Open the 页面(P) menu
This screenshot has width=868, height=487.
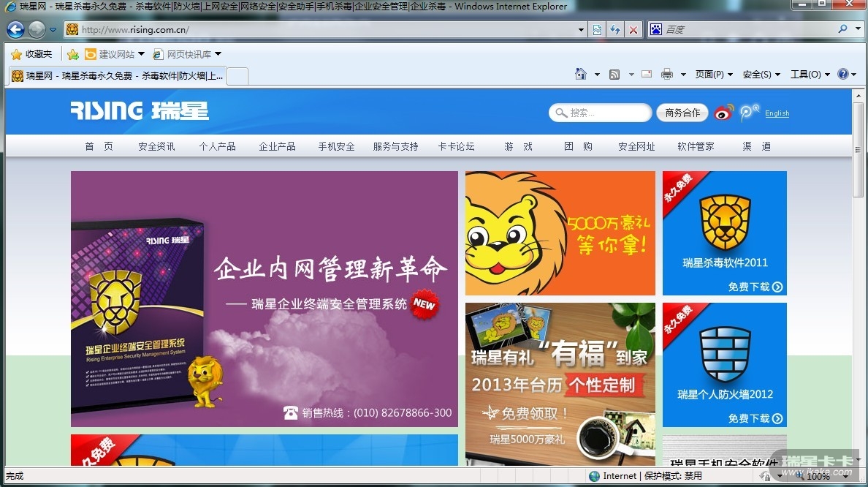click(714, 75)
